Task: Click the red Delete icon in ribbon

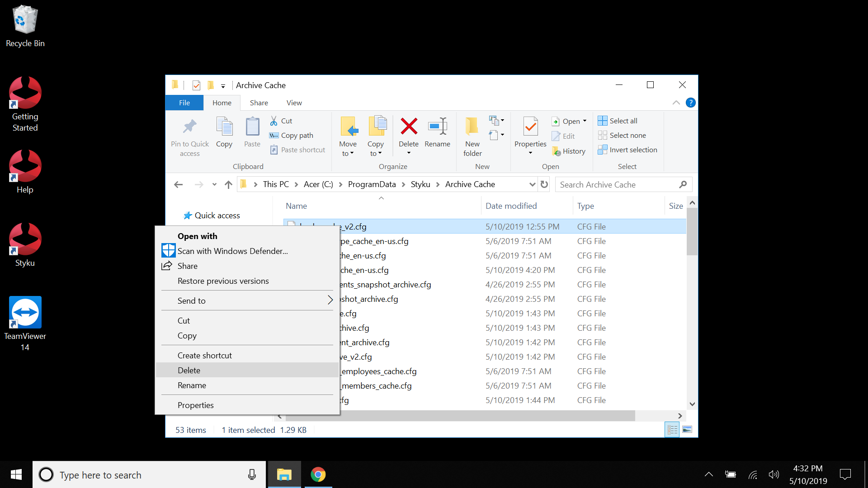Action: point(409,127)
